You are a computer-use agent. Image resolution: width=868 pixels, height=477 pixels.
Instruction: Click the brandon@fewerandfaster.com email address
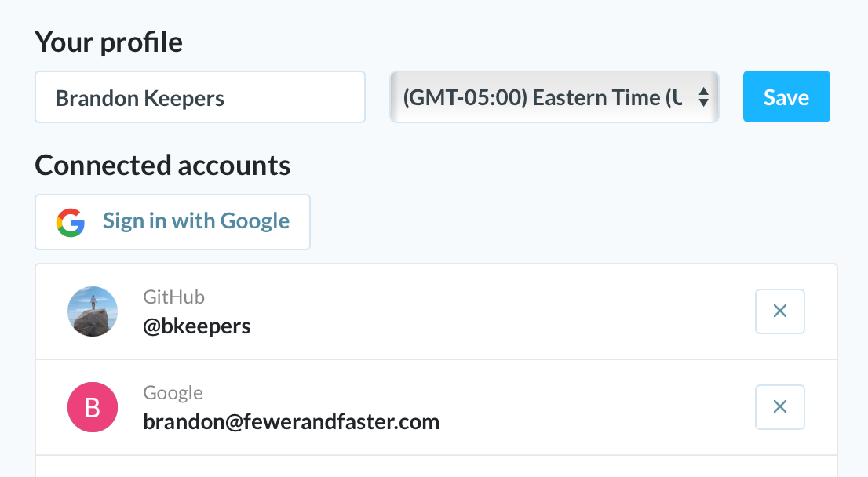tap(291, 421)
